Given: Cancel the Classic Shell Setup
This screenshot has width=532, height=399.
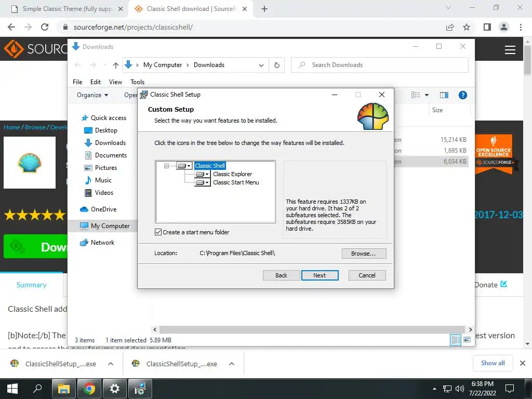Looking at the screenshot, I should (367, 275).
